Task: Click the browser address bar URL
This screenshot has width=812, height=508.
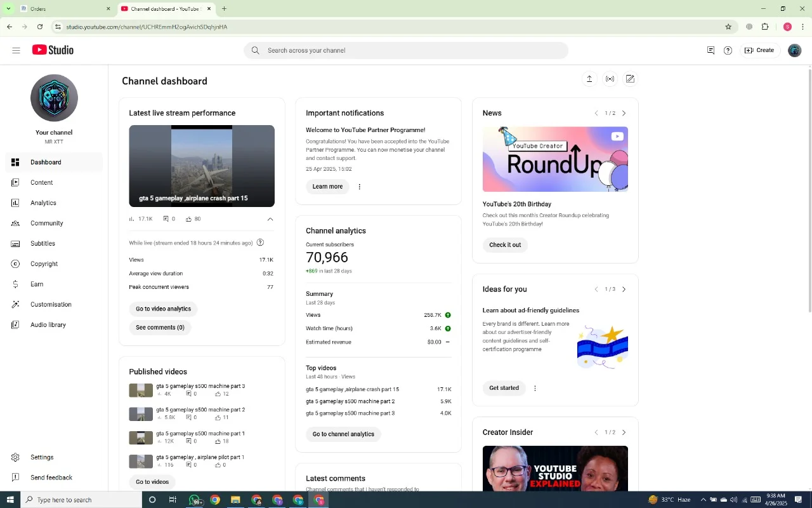Action: (147, 27)
